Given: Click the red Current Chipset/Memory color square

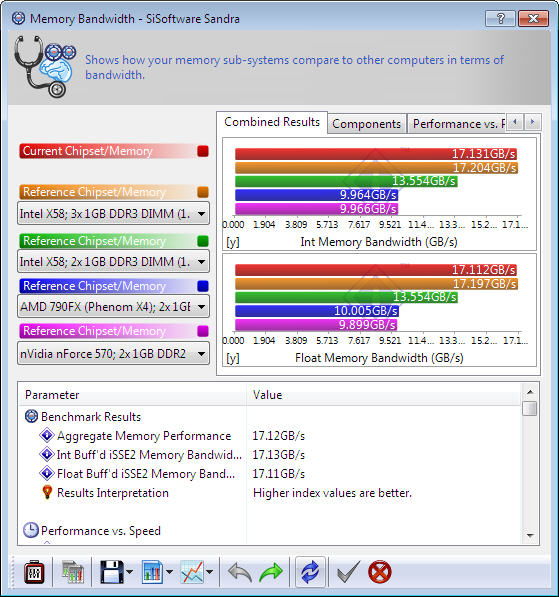Looking at the screenshot, I should 203,151.
